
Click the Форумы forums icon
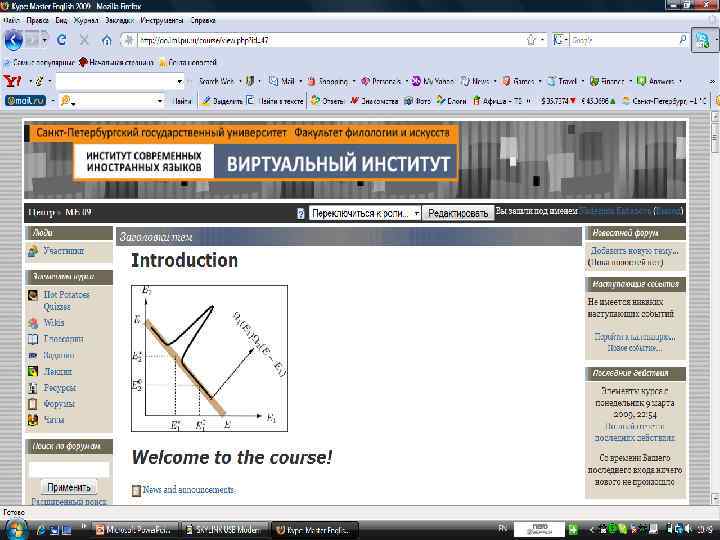[x=33, y=404]
